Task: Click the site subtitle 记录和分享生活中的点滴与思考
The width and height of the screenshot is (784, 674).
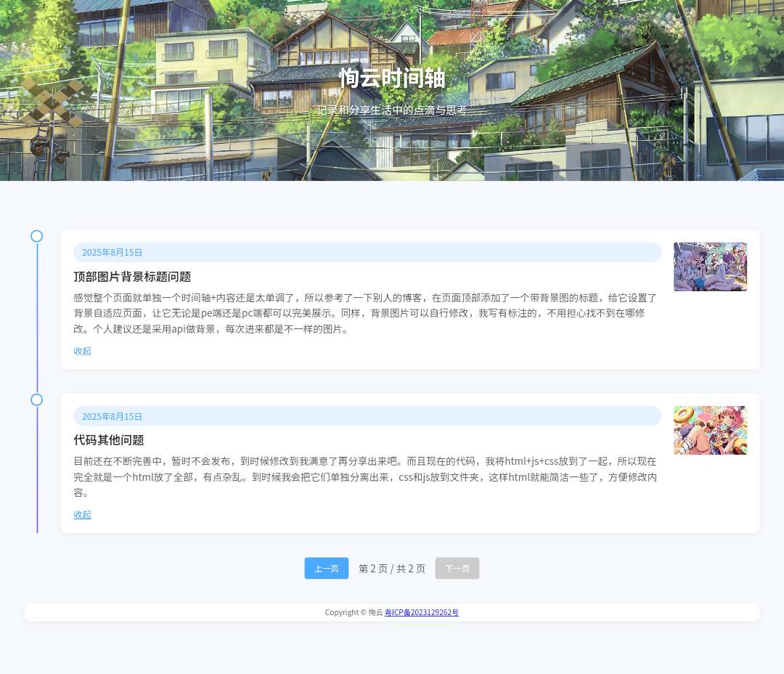Action: (x=392, y=110)
